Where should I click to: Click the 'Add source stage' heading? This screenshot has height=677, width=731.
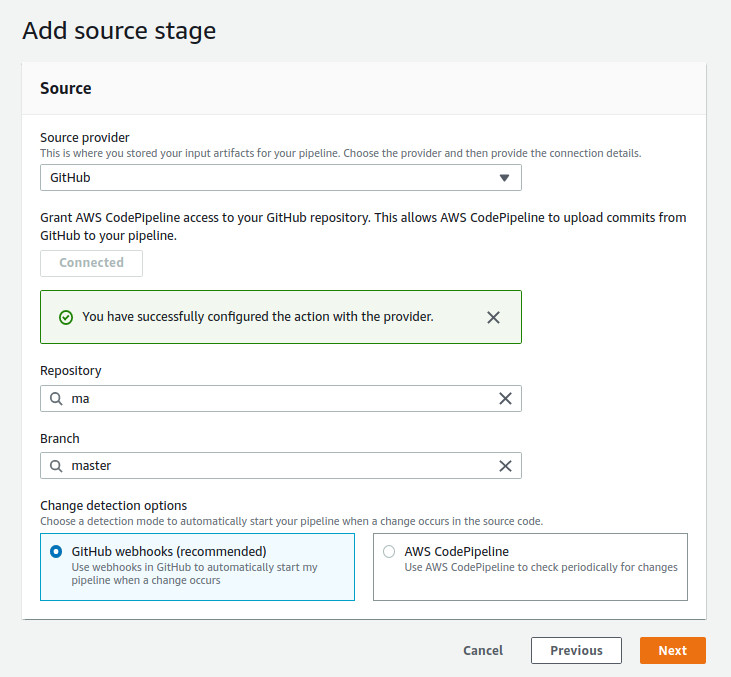click(119, 31)
